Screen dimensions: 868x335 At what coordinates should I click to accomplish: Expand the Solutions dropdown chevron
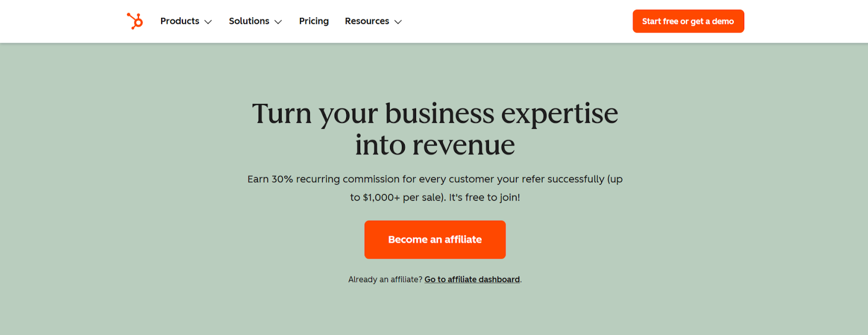click(x=278, y=22)
